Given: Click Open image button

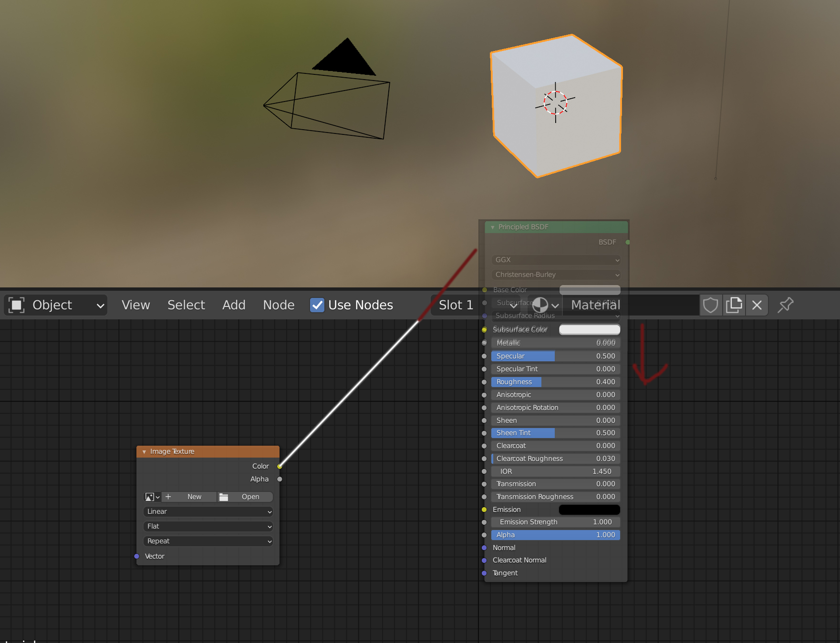Looking at the screenshot, I should (245, 497).
